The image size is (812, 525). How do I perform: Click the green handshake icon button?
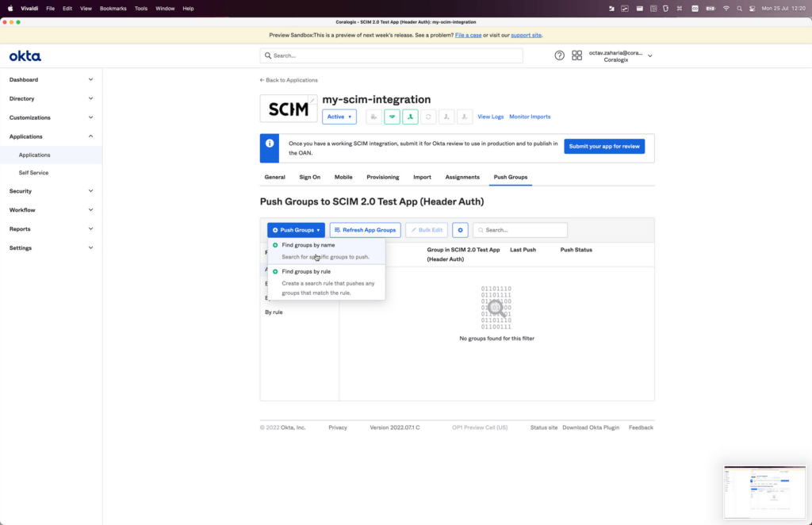(x=392, y=117)
